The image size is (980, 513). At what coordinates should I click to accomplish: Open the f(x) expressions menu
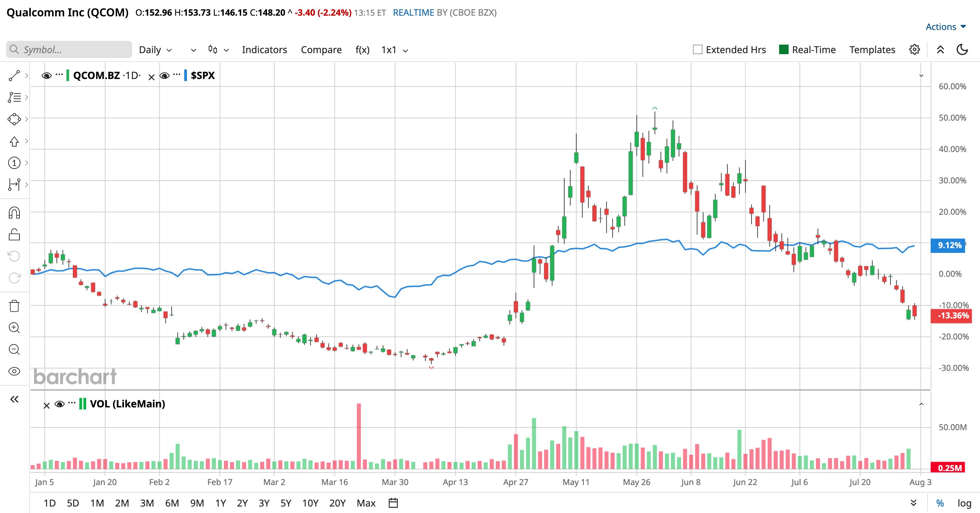[362, 50]
